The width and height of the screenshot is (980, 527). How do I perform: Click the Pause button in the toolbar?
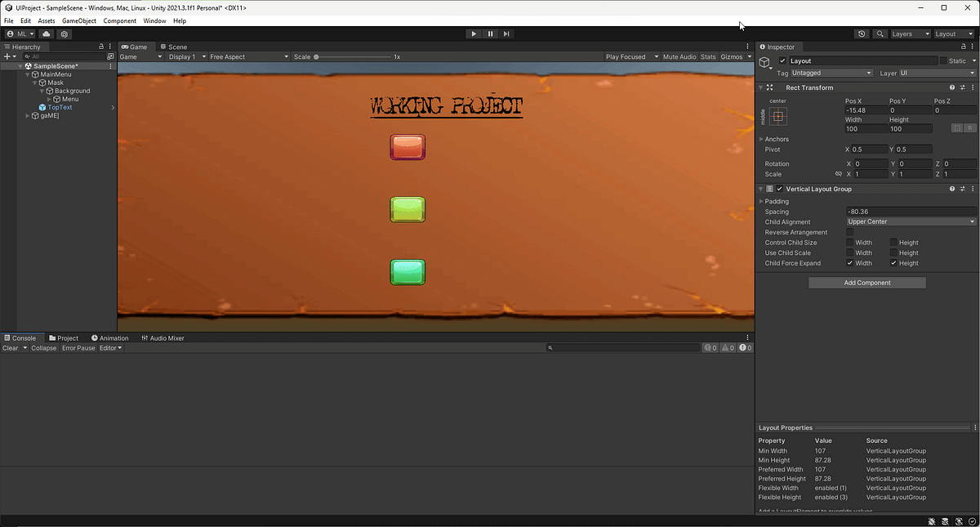(x=490, y=33)
